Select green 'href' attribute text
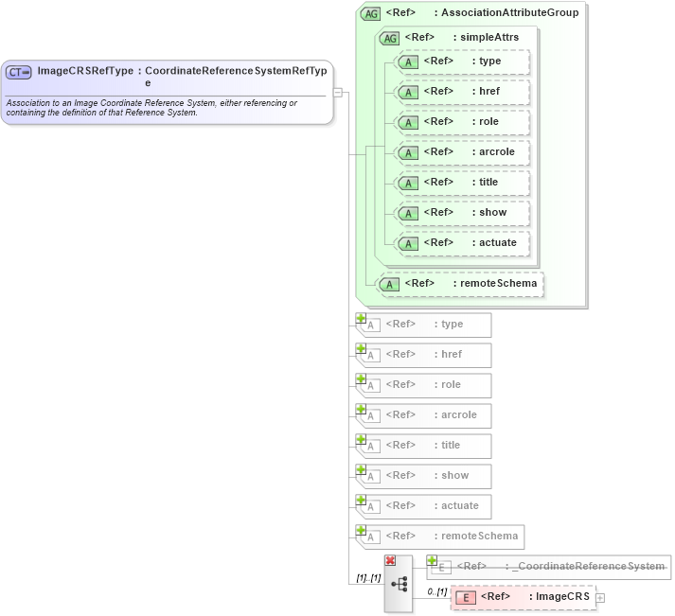The height and width of the screenshot is (616, 675). tap(489, 91)
